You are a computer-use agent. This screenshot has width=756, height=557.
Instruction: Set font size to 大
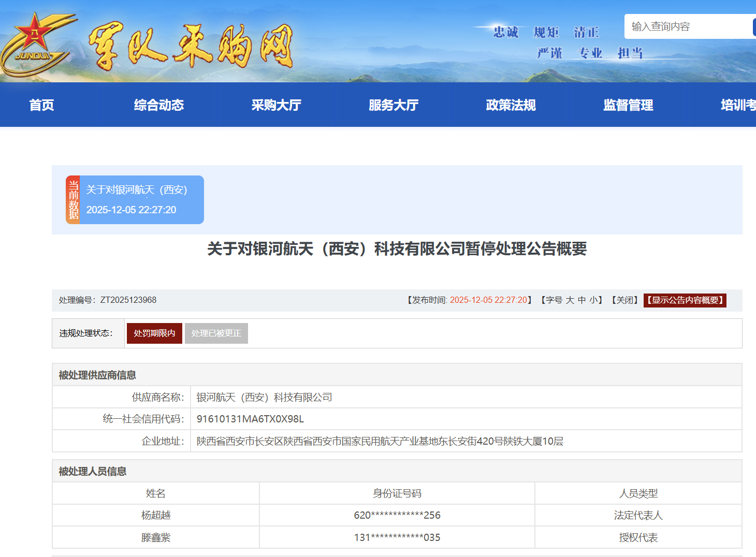click(x=570, y=300)
